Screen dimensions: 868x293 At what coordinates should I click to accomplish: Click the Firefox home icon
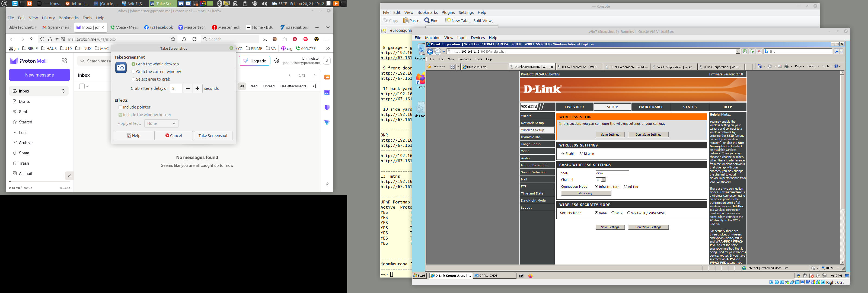tap(32, 39)
